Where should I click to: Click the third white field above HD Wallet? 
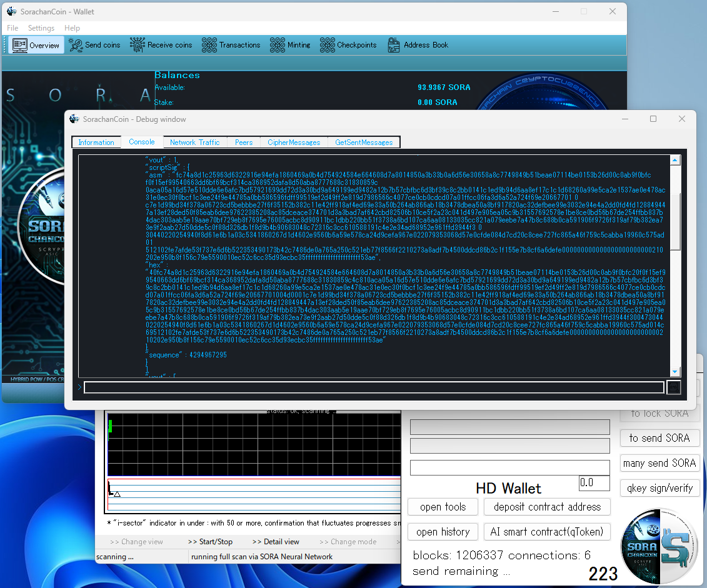point(510,467)
